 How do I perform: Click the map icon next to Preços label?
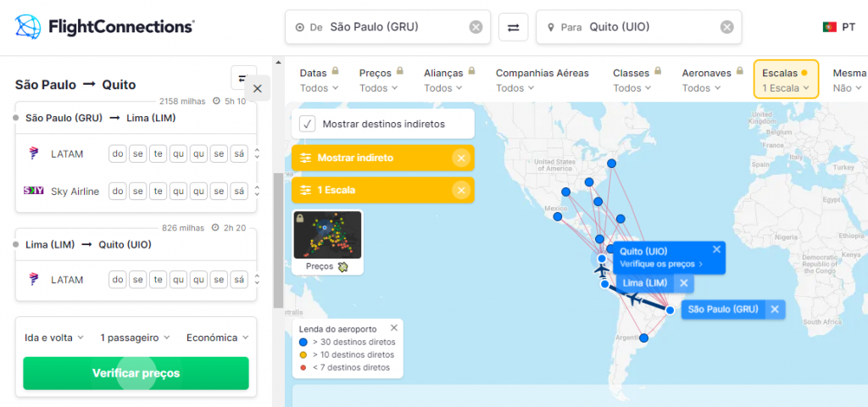pyautogui.click(x=343, y=267)
